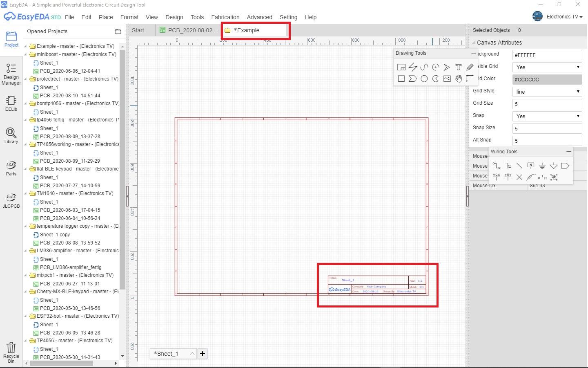Edit the Background color field #FFFFFF
The height and width of the screenshot is (368, 588).
547,55
